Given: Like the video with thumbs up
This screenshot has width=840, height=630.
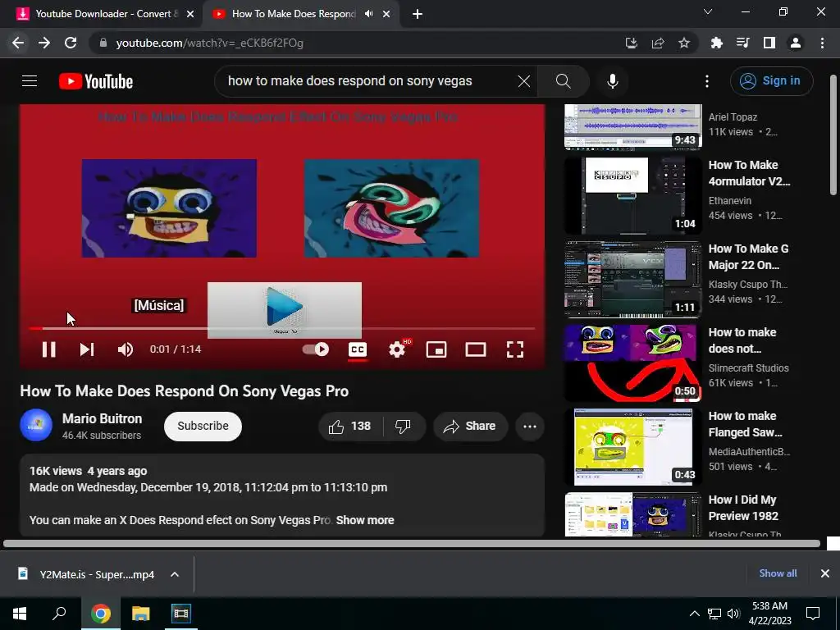Looking at the screenshot, I should tap(350, 426).
